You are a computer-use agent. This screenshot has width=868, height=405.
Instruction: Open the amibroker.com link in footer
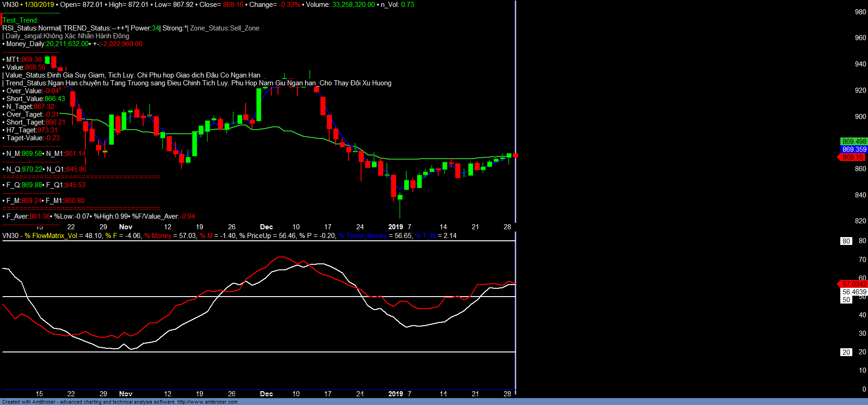coord(207,402)
